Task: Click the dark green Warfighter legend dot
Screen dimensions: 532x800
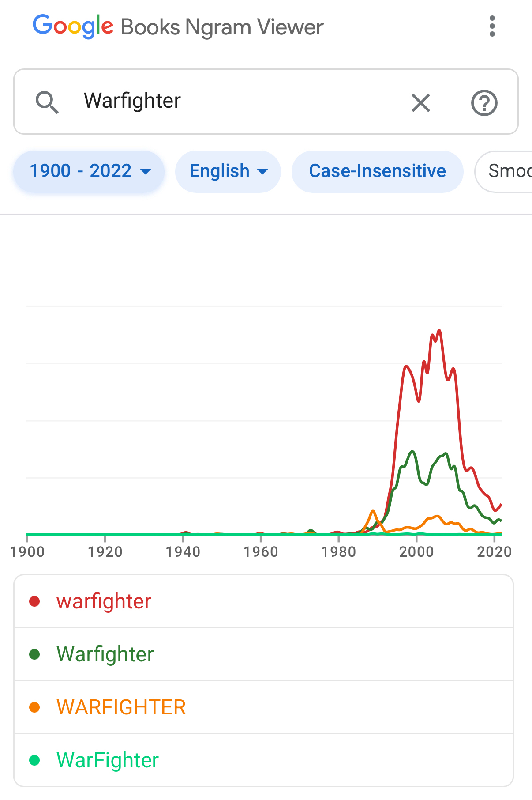Action: (x=34, y=654)
